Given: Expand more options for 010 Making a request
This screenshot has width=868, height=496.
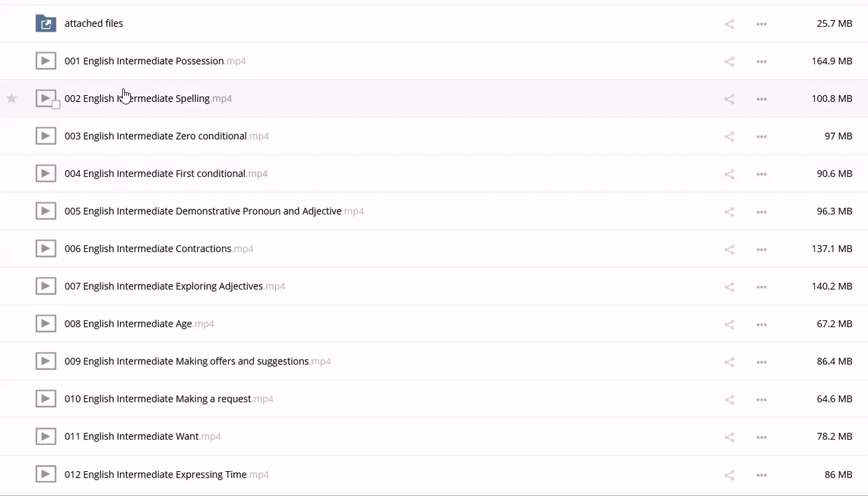Looking at the screenshot, I should (762, 400).
